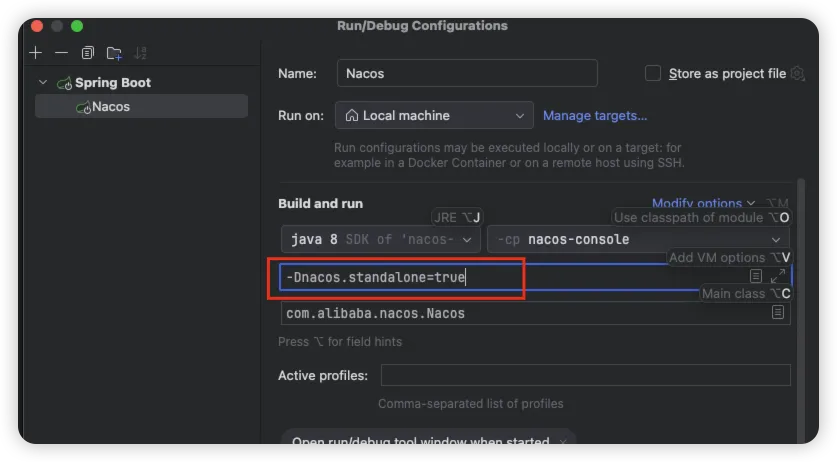Click the Remove Configuration minus icon

point(61,53)
